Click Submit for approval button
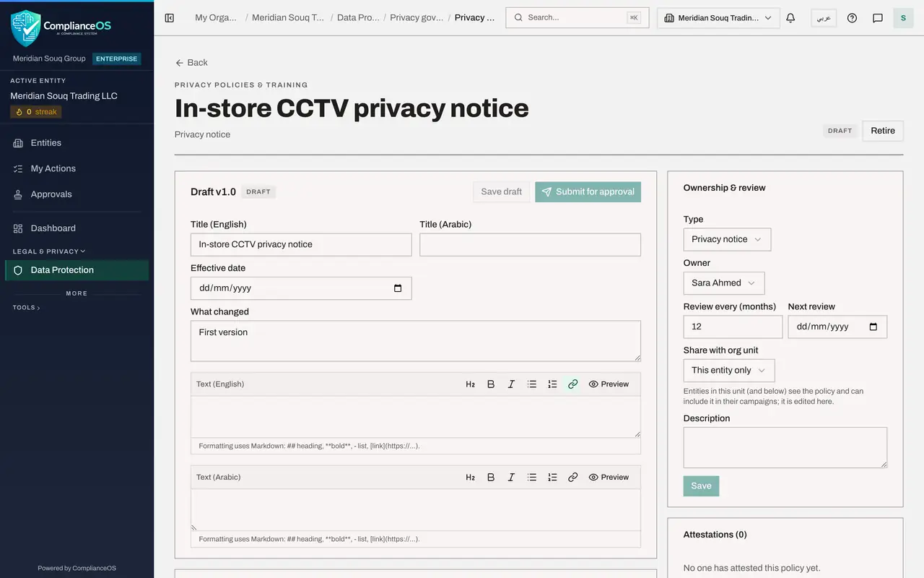This screenshot has height=578, width=924. click(x=588, y=191)
